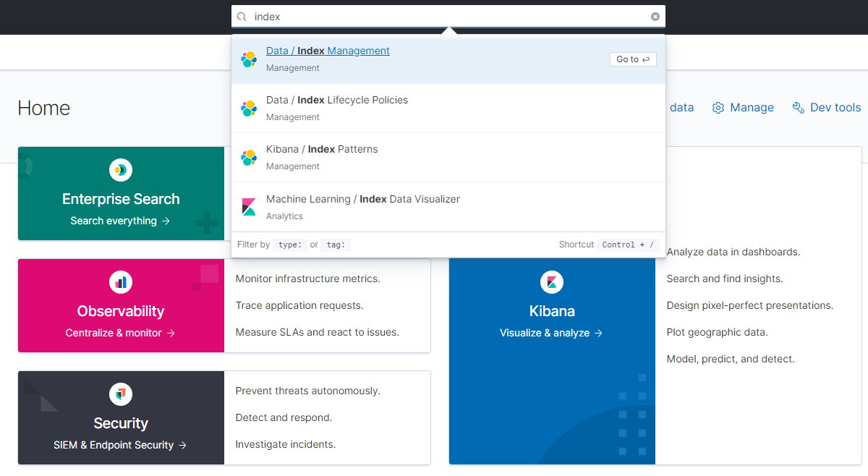Select Data / Index Management result

pyautogui.click(x=448, y=59)
